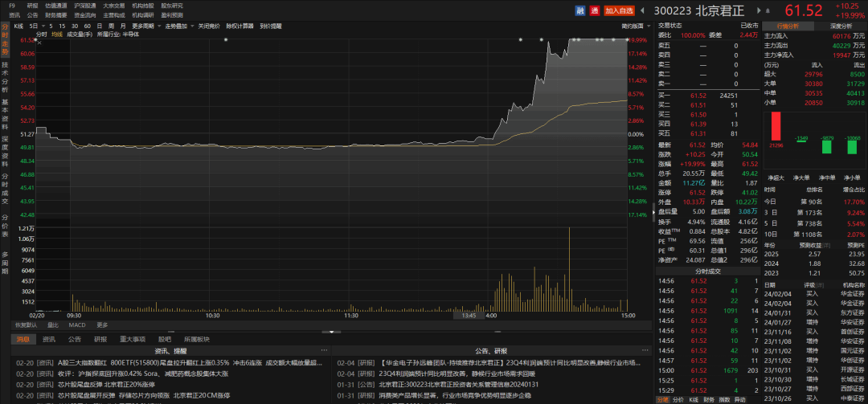Open the 重大事项 tab in news panel
Screen dimensions: 868x404
tap(133, 339)
